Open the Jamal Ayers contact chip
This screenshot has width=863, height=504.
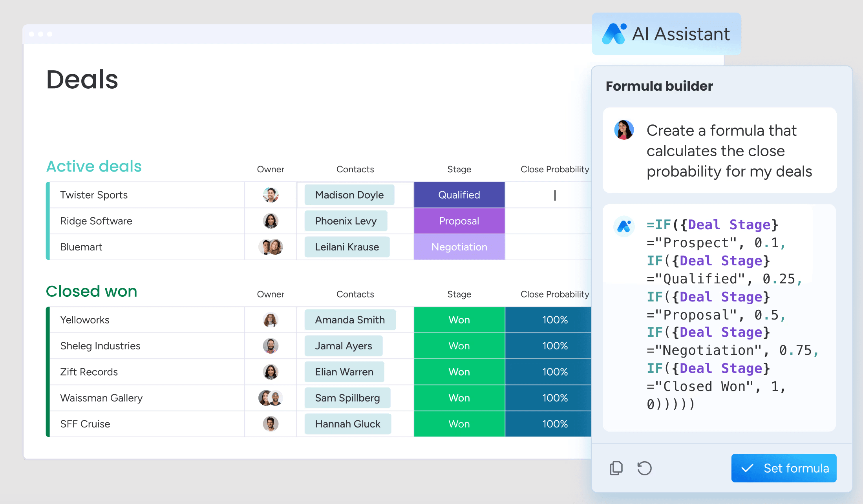(344, 346)
